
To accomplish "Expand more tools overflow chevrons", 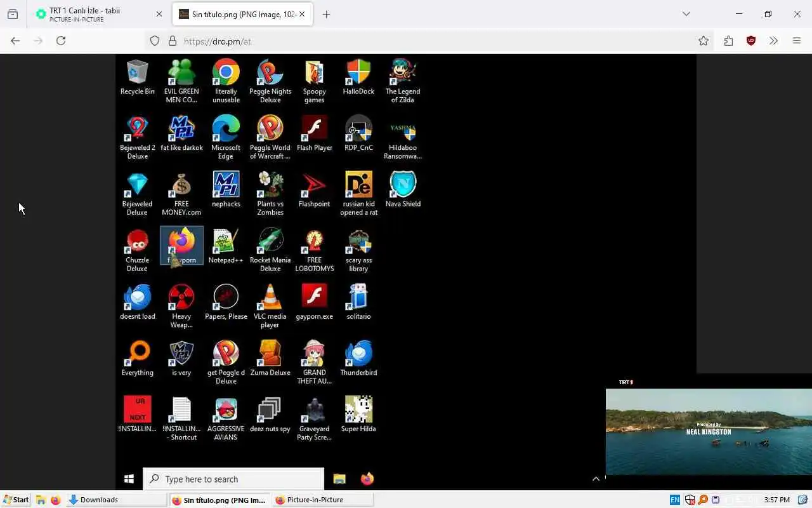I will (773, 41).
